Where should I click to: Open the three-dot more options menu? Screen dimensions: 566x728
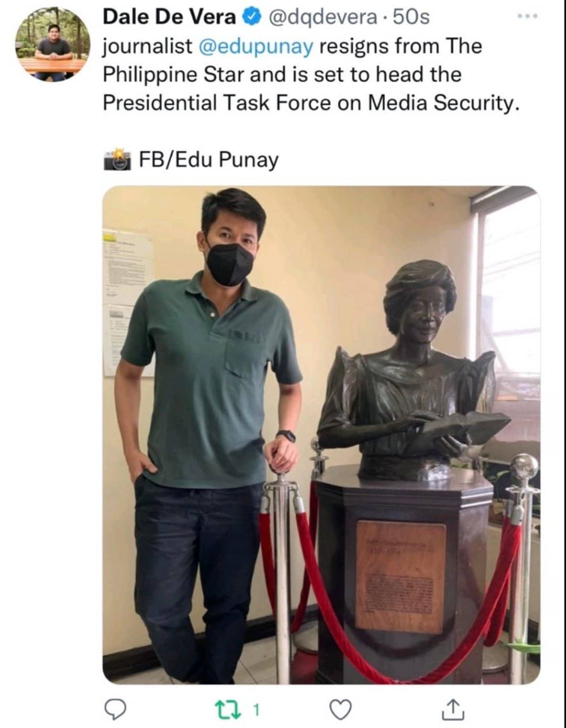pyautogui.click(x=527, y=16)
